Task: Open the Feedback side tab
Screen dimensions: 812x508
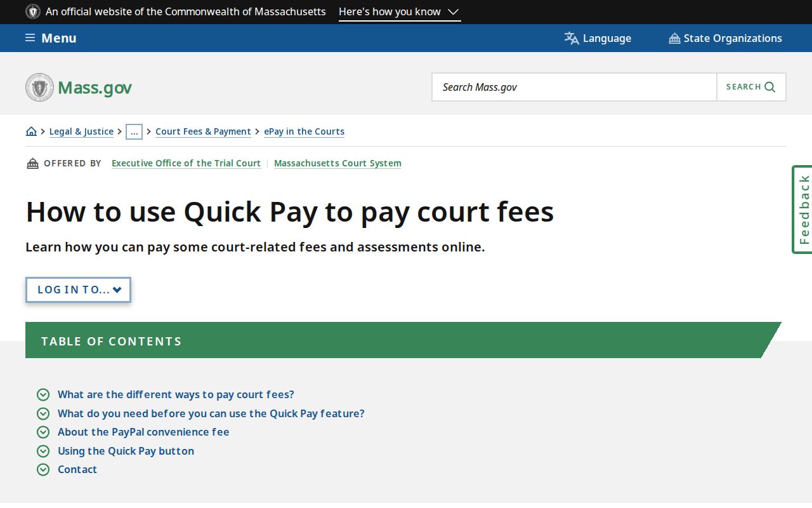Action: point(802,210)
